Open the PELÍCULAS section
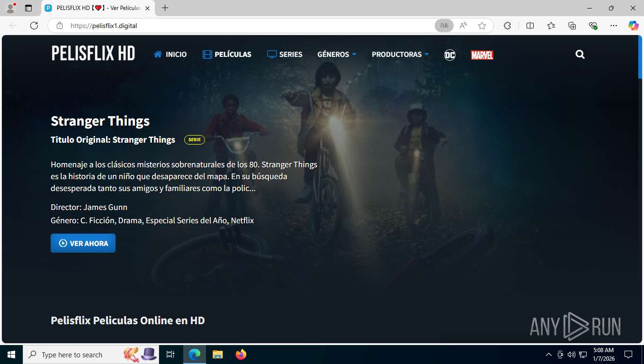The height and width of the screenshot is (364, 644). click(227, 55)
